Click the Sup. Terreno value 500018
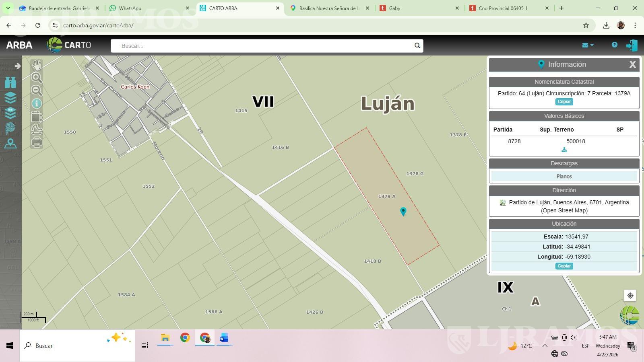This screenshot has height=362, width=644. [x=576, y=141]
